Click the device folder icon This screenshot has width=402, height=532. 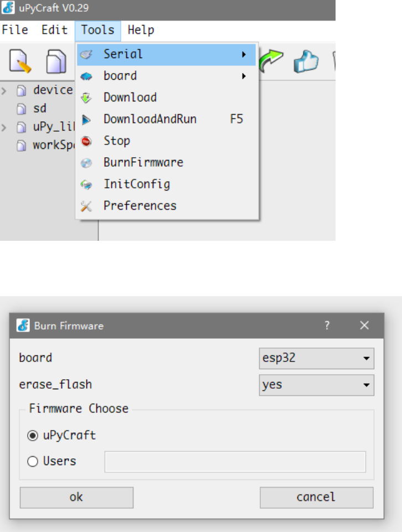[22, 91]
